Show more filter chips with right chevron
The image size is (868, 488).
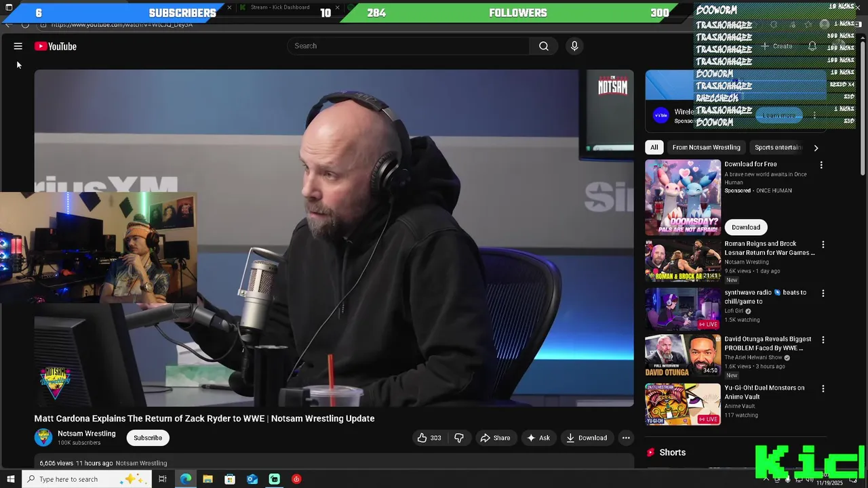coord(816,147)
